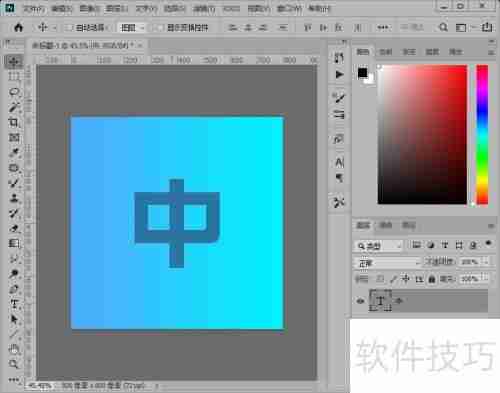
Task: Select the Spot Healing Brush tool
Action: point(14,168)
